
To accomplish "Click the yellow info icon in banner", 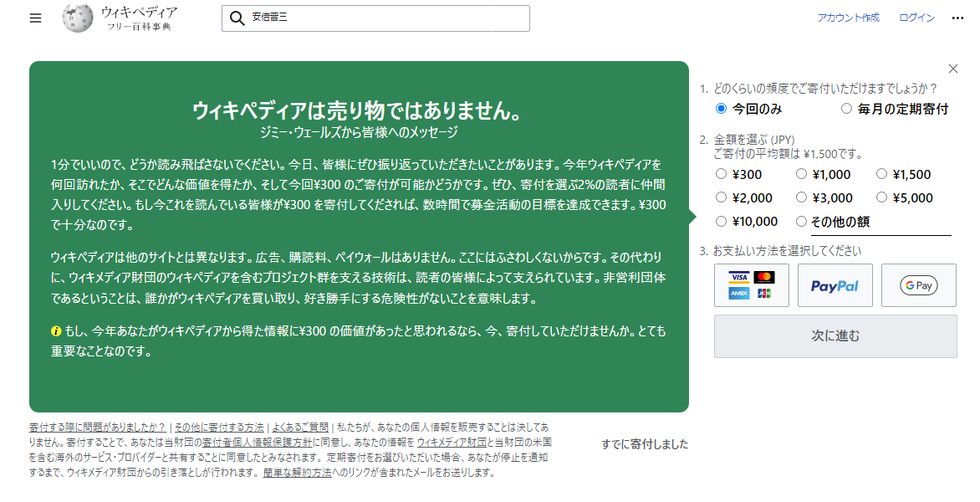I will pyautogui.click(x=56, y=331).
